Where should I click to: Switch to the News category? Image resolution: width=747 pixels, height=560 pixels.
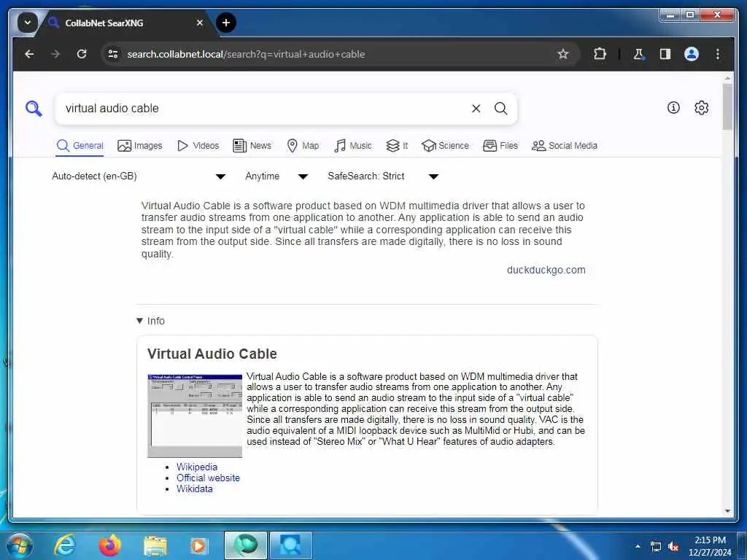[252, 146]
